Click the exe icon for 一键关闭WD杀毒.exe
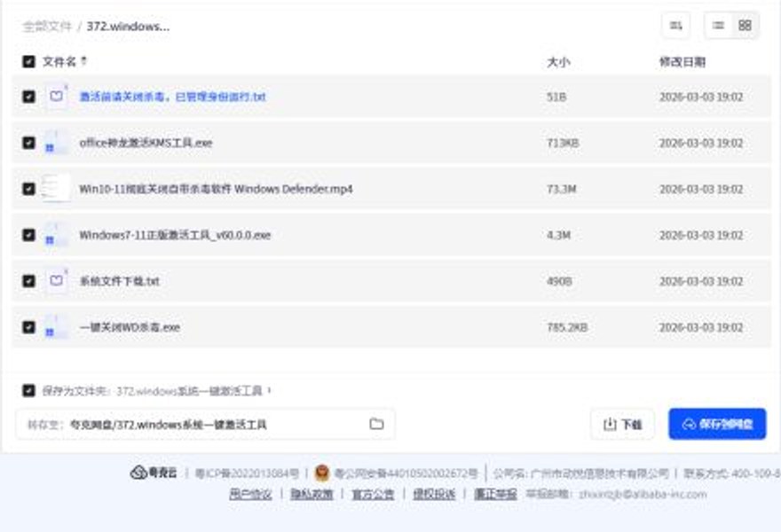The height and width of the screenshot is (532, 781). pyautogui.click(x=55, y=327)
